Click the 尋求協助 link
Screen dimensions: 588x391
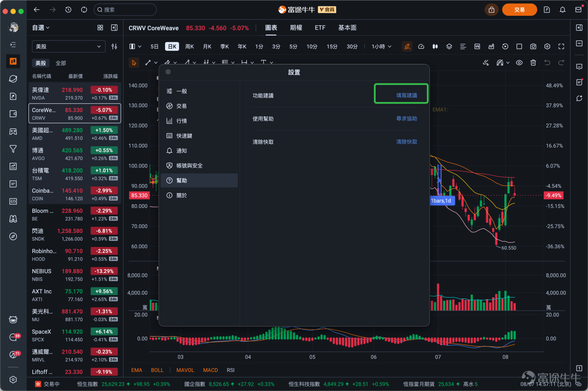click(406, 118)
